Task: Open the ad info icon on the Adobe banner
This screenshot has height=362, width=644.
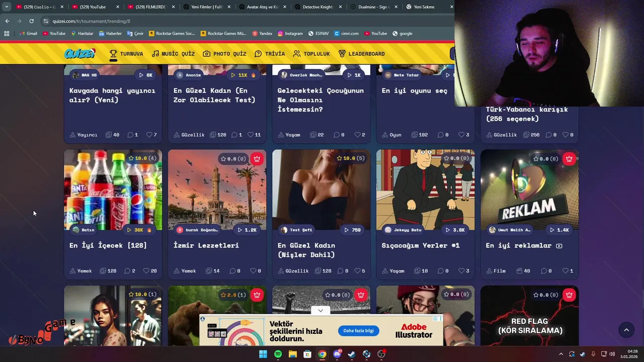Action: [x=436, y=318]
